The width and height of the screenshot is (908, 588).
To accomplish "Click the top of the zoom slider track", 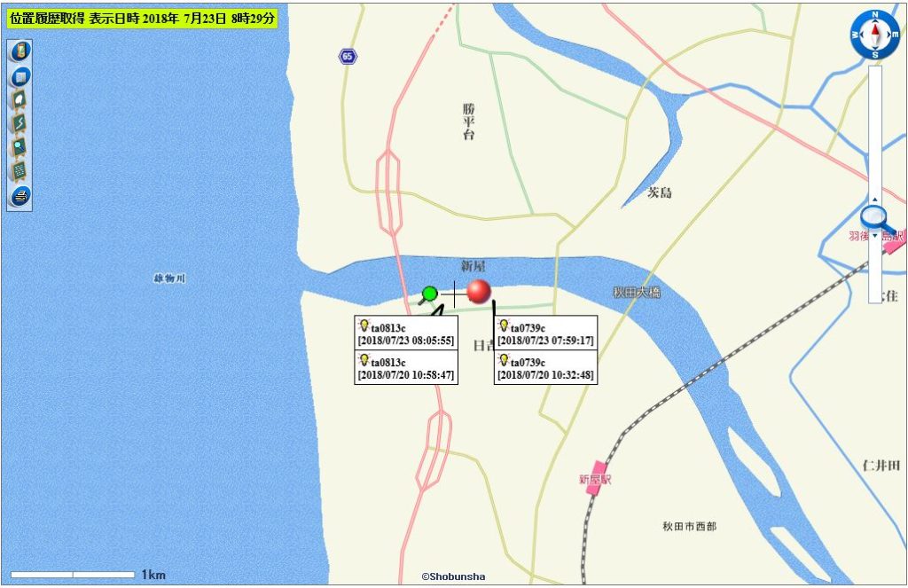I will point(875,75).
